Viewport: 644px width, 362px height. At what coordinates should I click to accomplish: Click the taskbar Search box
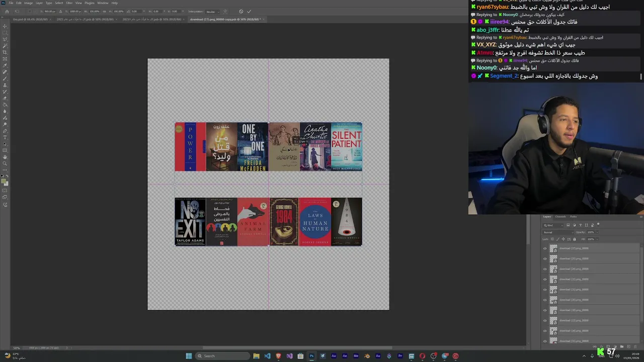pyautogui.click(x=223, y=356)
